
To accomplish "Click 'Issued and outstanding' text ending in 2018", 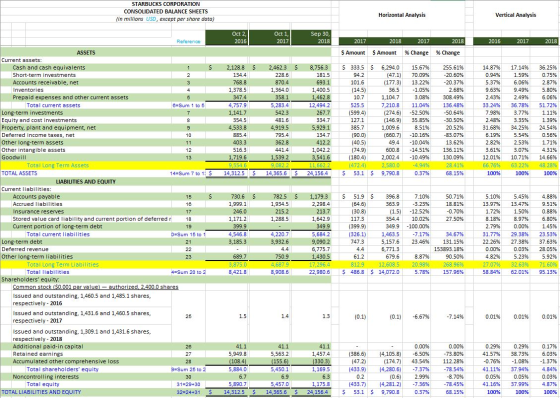I will pos(82,335).
